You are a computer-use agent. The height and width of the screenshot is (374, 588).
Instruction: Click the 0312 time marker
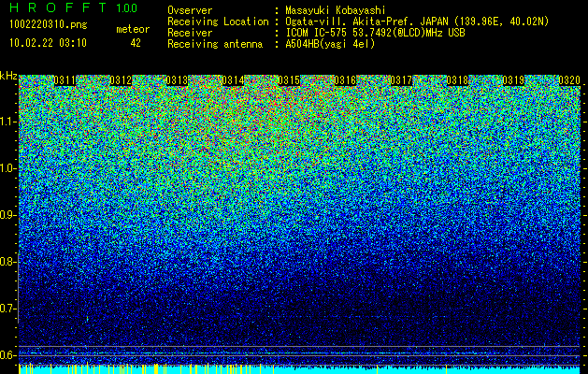click(x=121, y=80)
